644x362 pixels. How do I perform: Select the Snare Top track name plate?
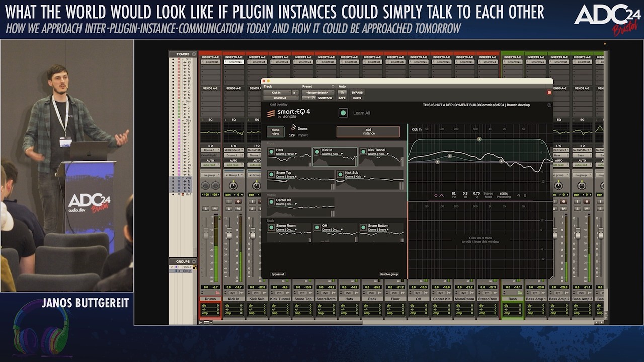303,299
